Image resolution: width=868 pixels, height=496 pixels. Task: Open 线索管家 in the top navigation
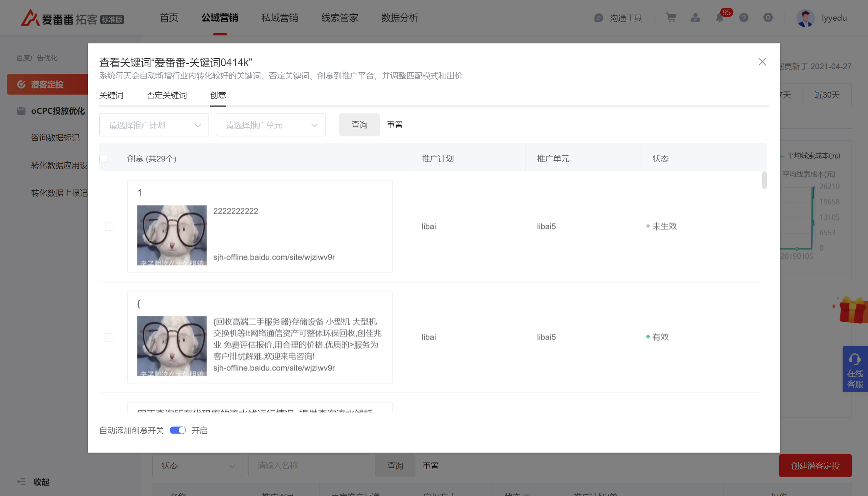[340, 18]
